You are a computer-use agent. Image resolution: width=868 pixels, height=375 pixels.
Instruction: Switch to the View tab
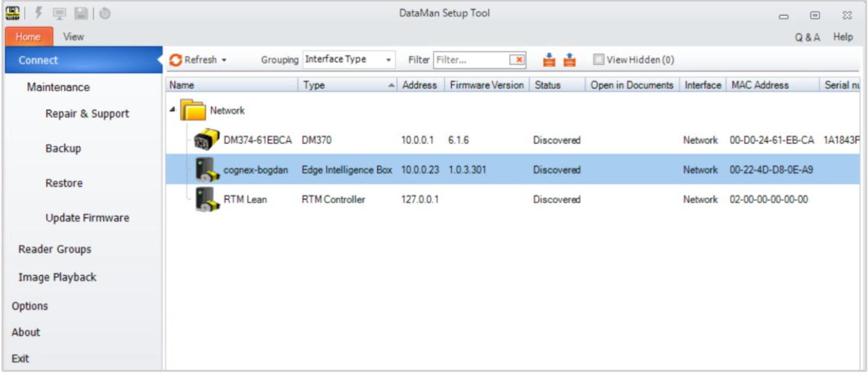(x=73, y=37)
